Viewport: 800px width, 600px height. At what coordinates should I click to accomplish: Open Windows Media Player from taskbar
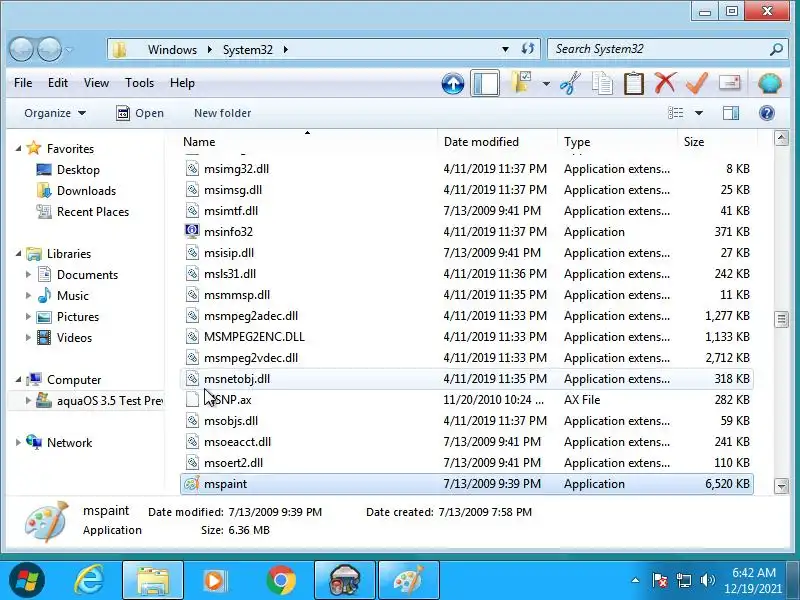pyautogui.click(x=214, y=581)
